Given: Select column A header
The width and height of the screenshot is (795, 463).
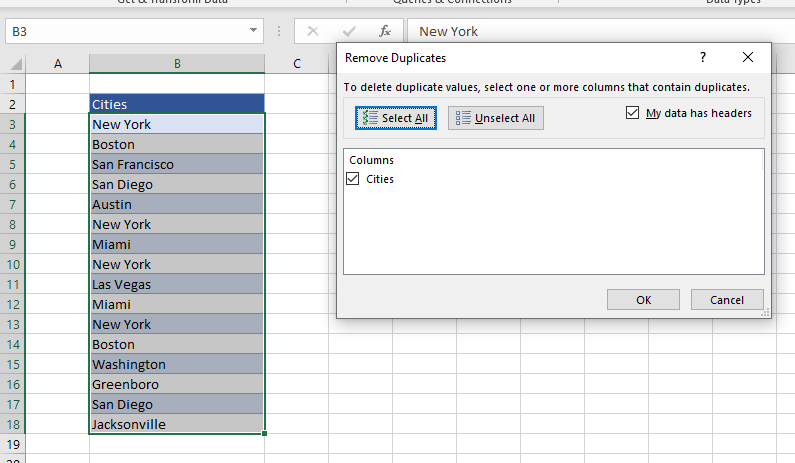Looking at the screenshot, I should click(57, 64).
